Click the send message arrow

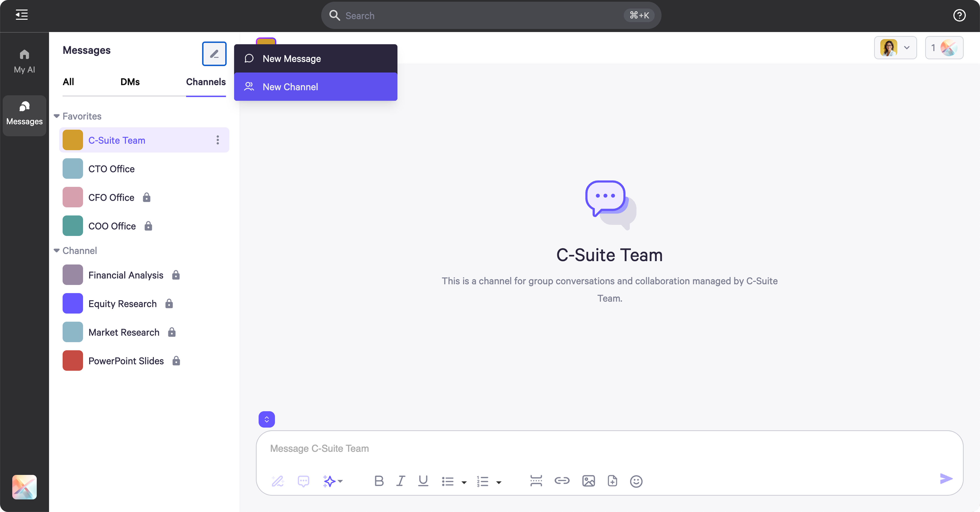[946, 479]
